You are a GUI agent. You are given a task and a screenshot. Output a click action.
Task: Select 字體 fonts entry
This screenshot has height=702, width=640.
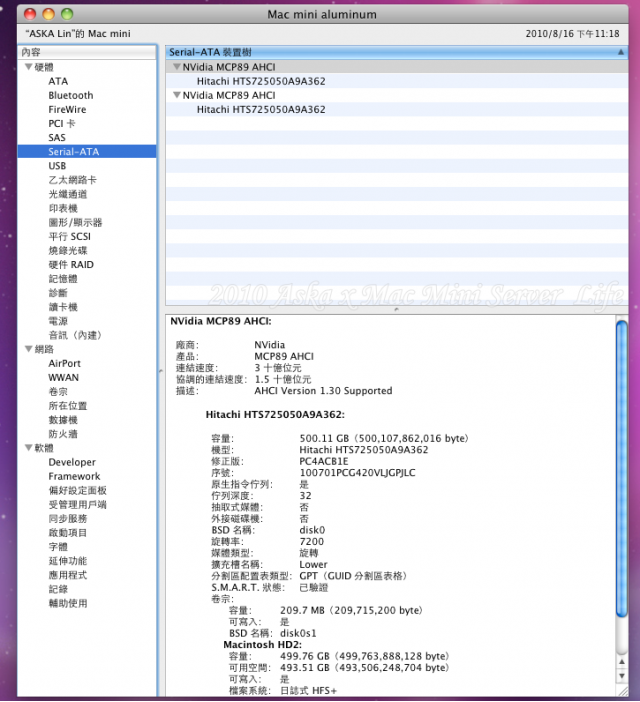click(58, 547)
